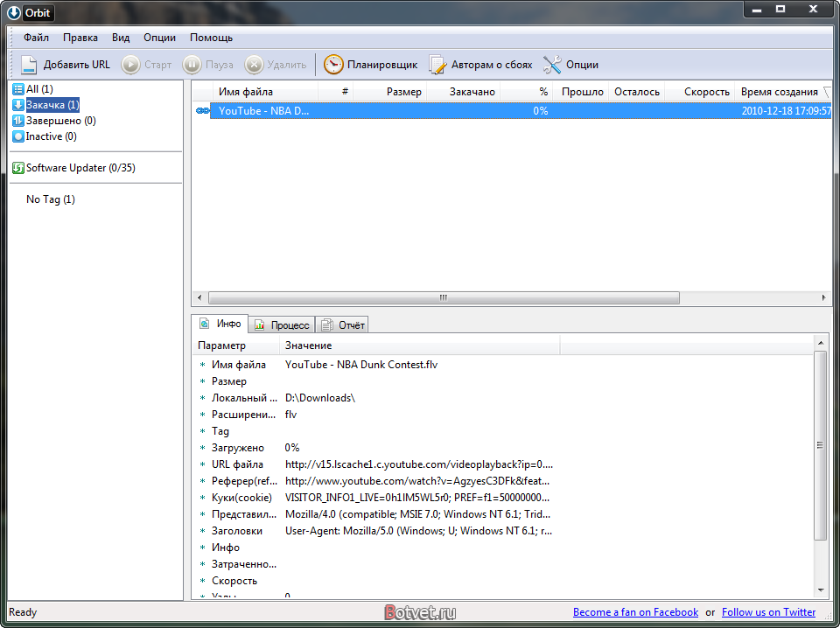Click the D:\Downloads\ path value

pyautogui.click(x=320, y=398)
